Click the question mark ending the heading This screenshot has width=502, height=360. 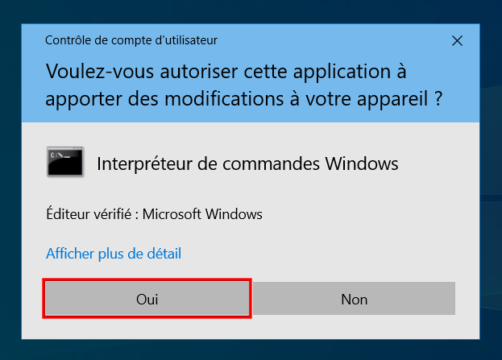tap(438, 99)
